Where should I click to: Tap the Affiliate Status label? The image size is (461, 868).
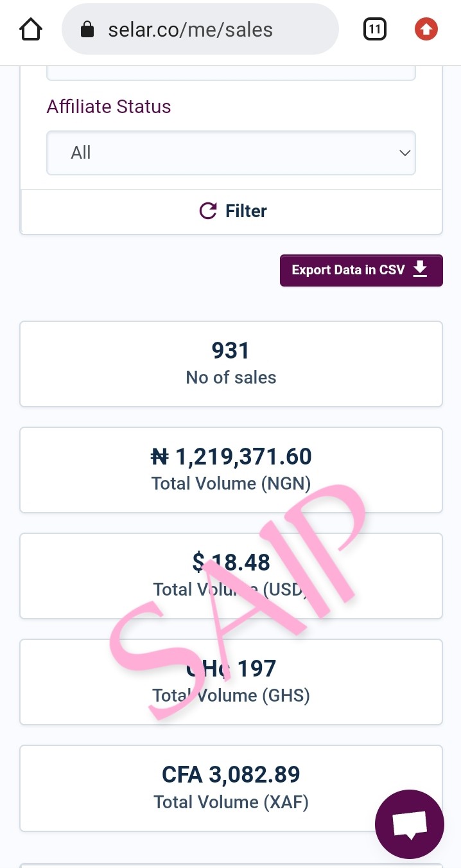click(x=109, y=107)
